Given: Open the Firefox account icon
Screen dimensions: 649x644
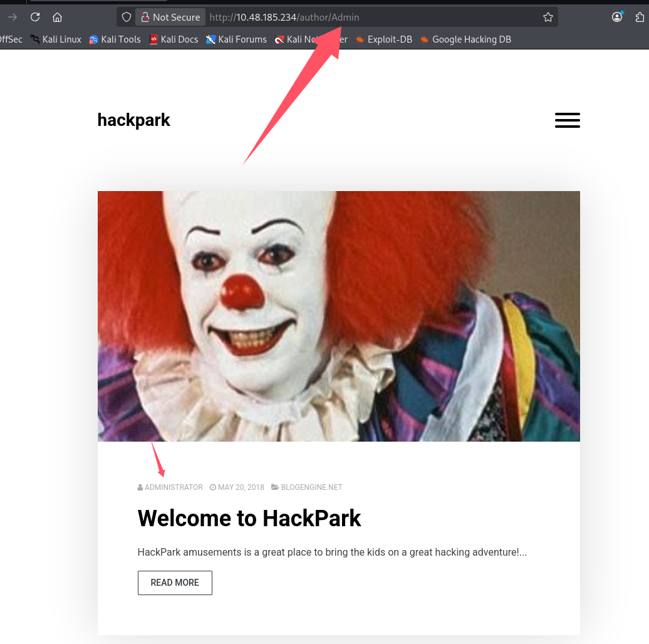Looking at the screenshot, I should tap(618, 17).
